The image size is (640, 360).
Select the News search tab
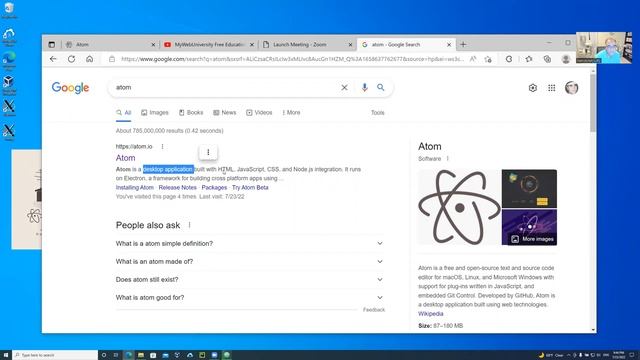[224, 113]
